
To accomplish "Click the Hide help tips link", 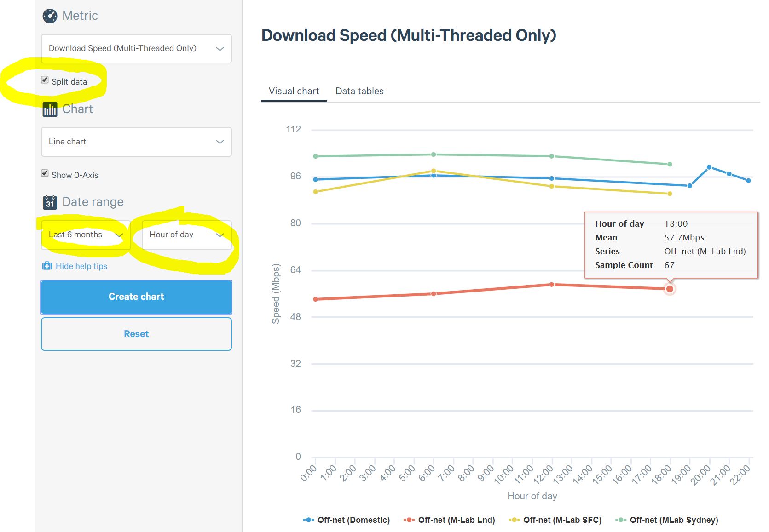I will click(81, 266).
